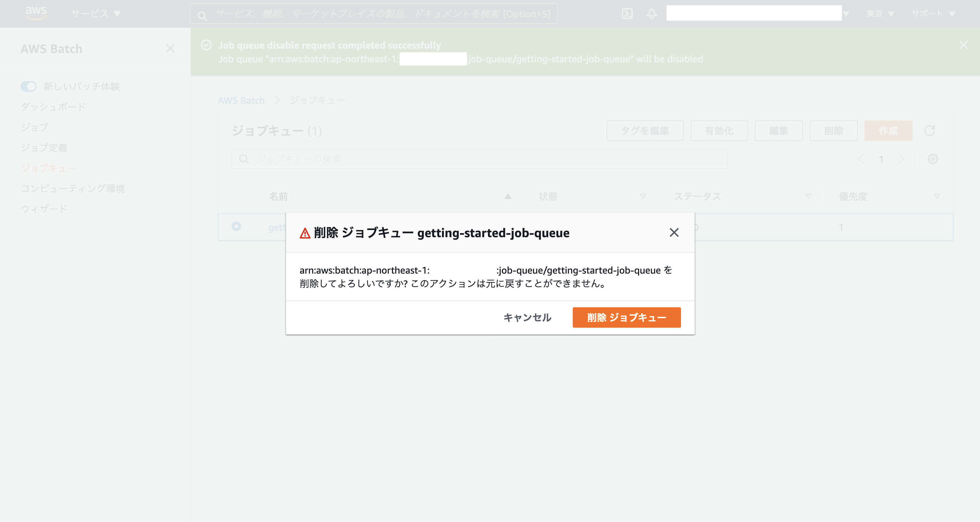Close the AWS Batch sidebar panel
The image size is (980, 522).
pos(170,48)
